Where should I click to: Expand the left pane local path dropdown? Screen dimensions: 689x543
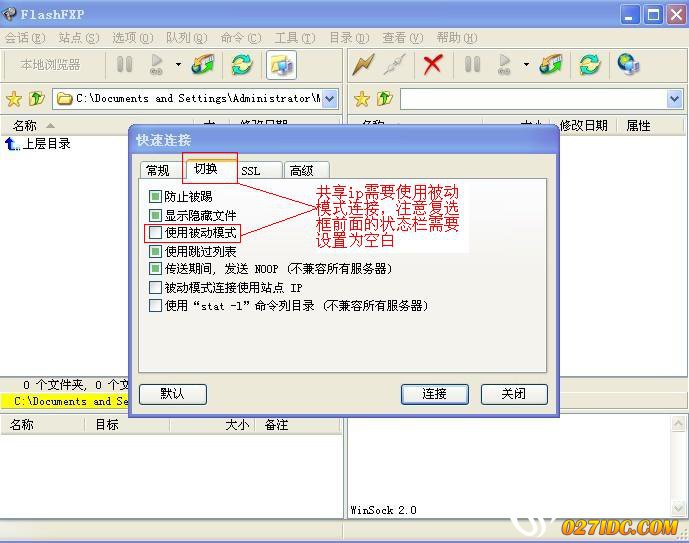tap(330, 99)
